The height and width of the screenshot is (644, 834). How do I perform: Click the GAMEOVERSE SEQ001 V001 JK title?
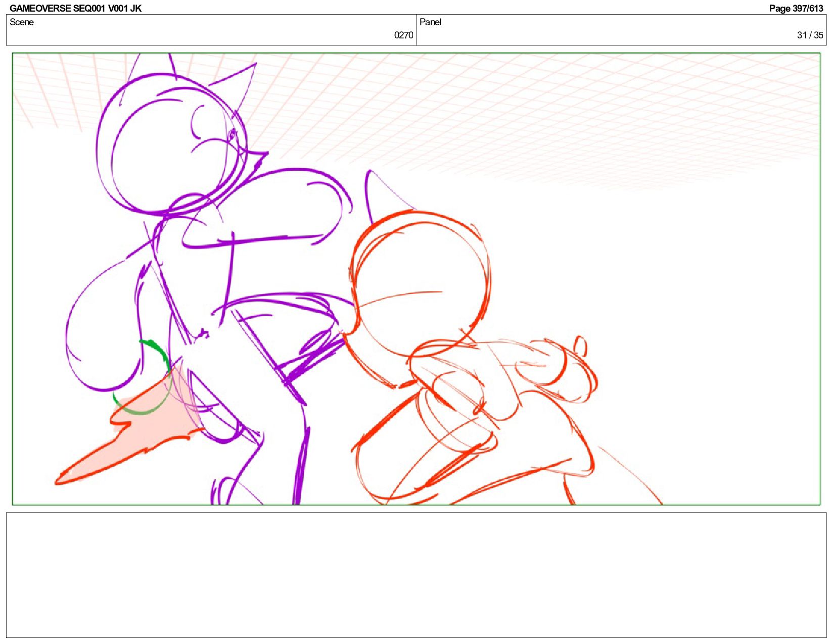pyautogui.click(x=75, y=8)
